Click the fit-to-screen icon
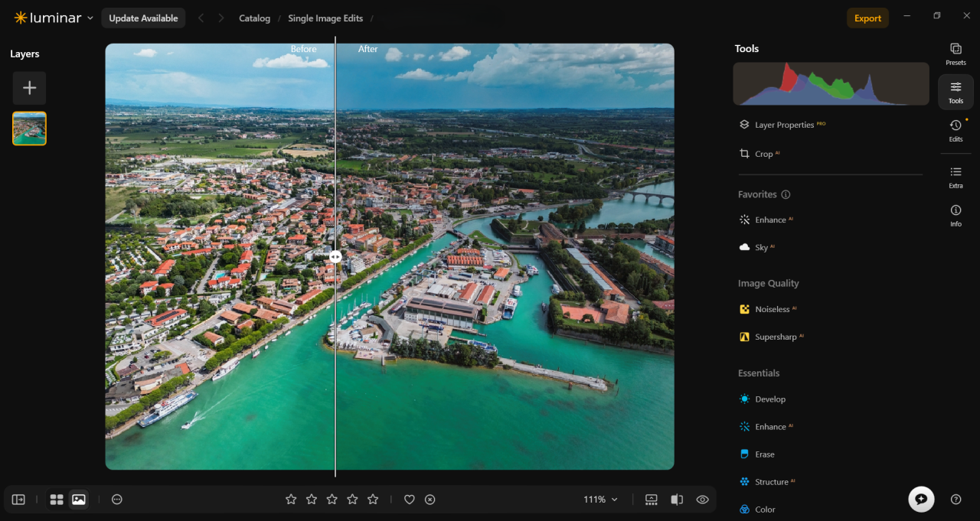Image resolution: width=980 pixels, height=521 pixels. point(652,500)
